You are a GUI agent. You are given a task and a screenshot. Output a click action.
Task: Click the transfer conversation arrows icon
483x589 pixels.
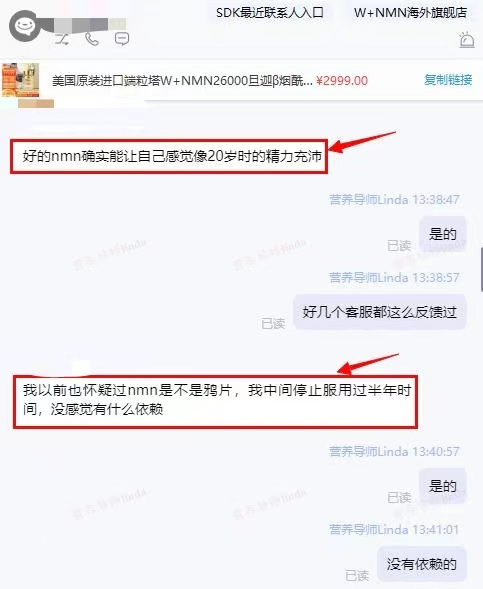(x=62, y=39)
